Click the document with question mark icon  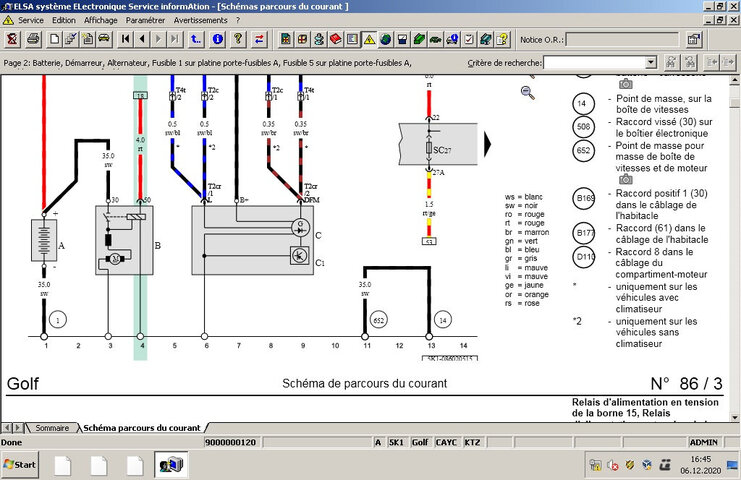[502, 39]
